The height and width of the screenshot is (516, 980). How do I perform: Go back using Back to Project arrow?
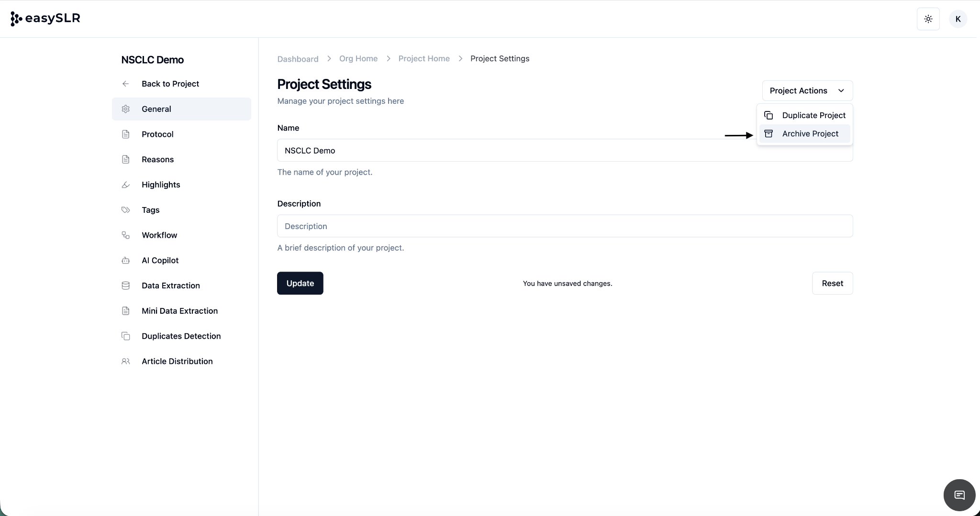125,84
